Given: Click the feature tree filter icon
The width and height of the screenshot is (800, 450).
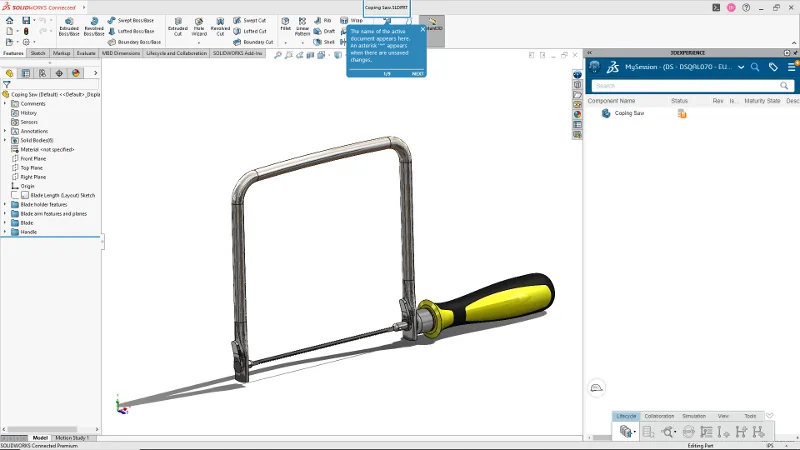Looking at the screenshot, I should pyautogui.click(x=7, y=85).
